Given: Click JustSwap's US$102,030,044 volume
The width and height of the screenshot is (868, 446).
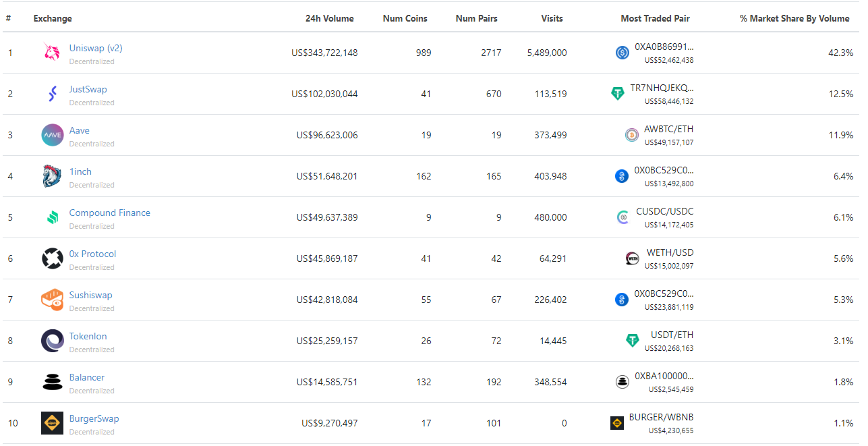Looking at the screenshot, I should (324, 94).
